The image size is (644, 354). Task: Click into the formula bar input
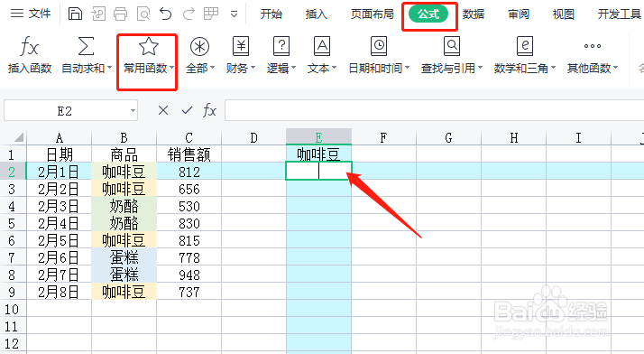pos(434,110)
